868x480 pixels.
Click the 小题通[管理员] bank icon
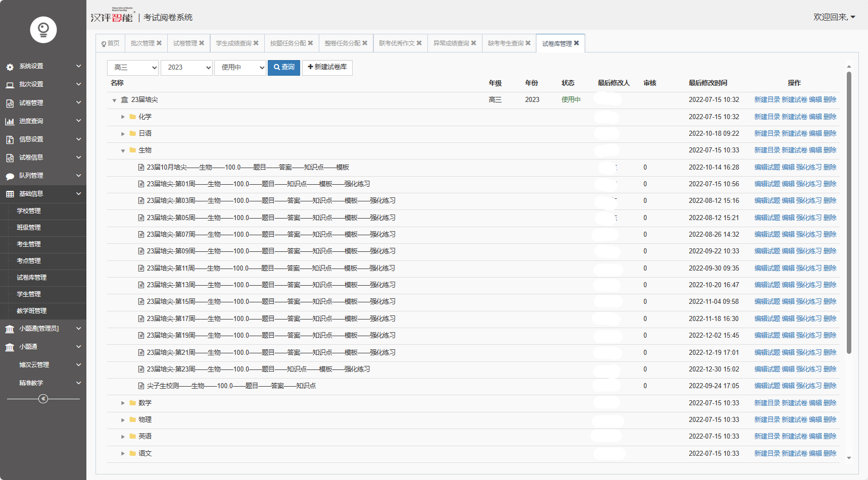(x=10, y=329)
